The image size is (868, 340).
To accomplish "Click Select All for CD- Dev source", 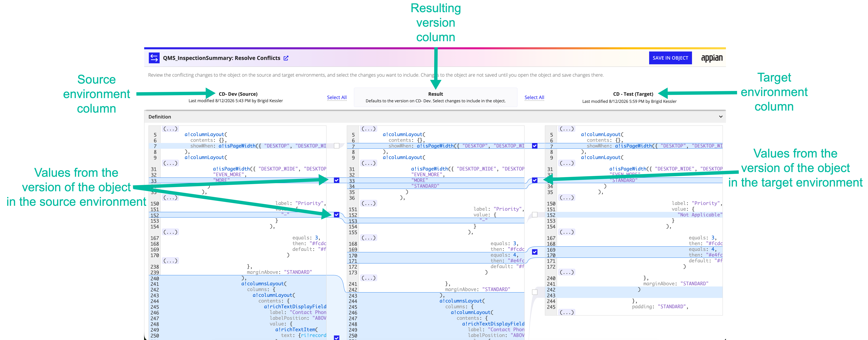I will [x=337, y=97].
